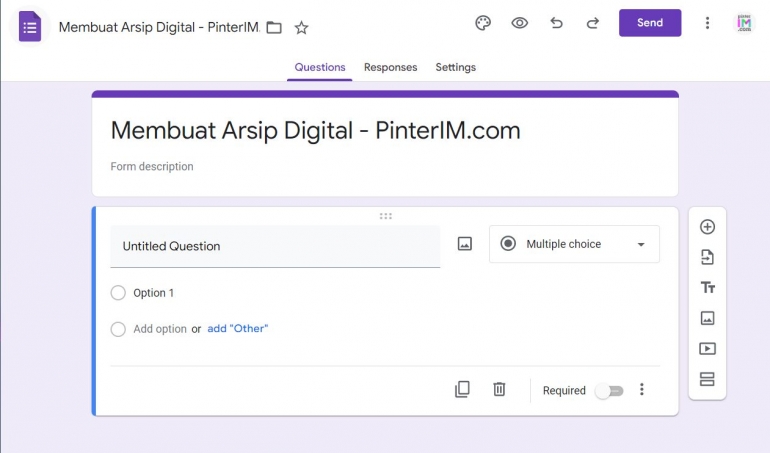Switch to the Questions tab
Viewport: 770px width, 453px height.
(320, 67)
